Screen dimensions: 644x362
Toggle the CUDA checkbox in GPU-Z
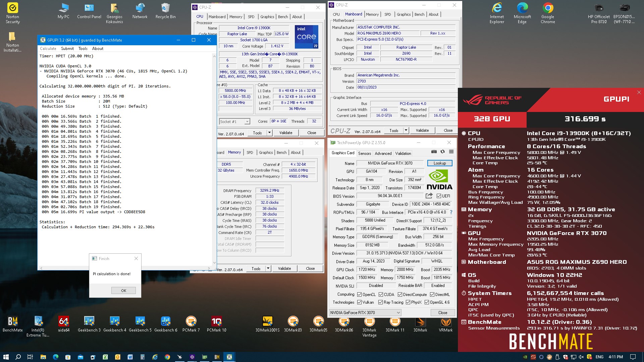click(x=381, y=295)
